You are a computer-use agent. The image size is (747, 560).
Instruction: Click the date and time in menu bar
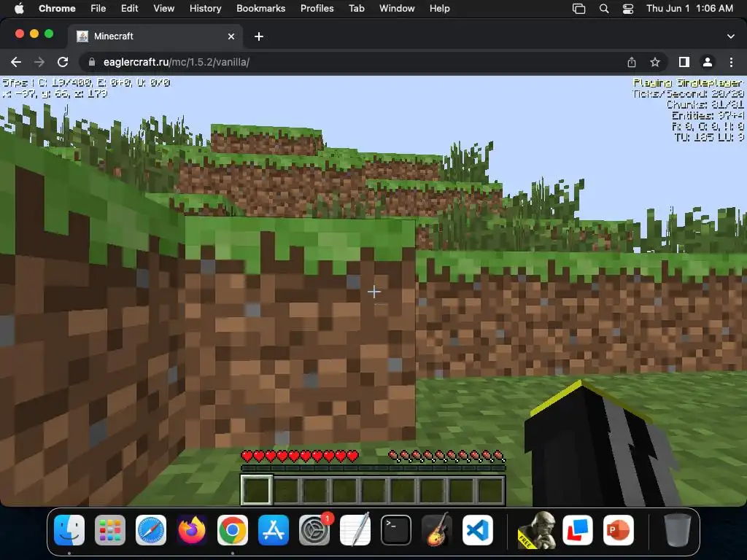coord(689,8)
